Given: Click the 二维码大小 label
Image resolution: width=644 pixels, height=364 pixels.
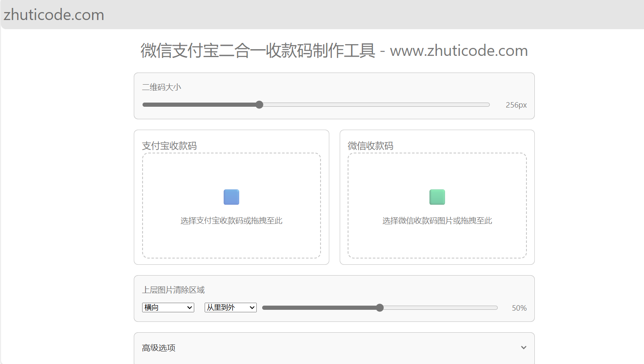Looking at the screenshot, I should click(x=161, y=87).
